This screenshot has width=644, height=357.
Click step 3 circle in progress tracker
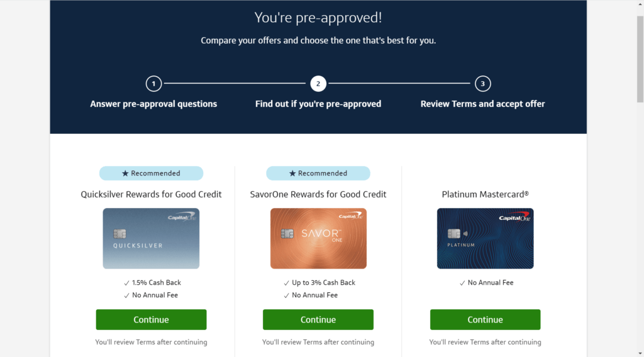coord(482,84)
